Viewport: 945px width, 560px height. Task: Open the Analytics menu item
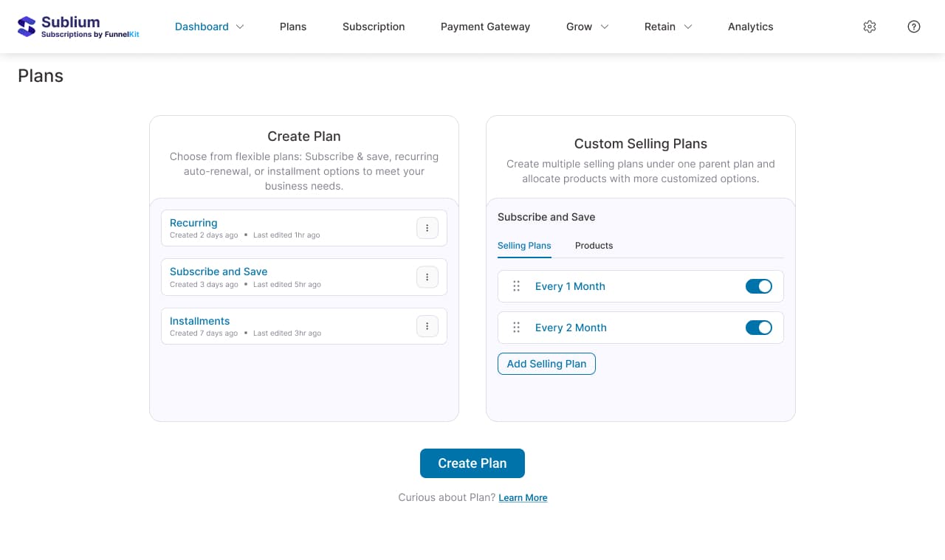[750, 27]
